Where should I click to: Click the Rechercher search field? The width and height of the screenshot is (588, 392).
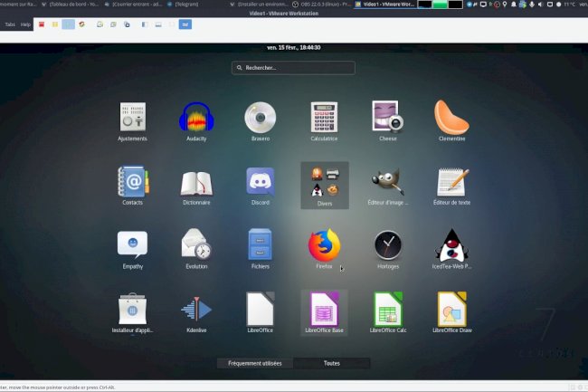coord(293,68)
